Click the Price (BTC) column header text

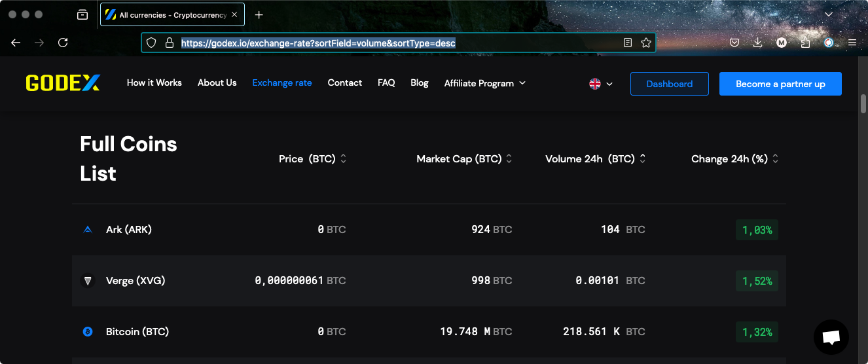coord(307,159)
